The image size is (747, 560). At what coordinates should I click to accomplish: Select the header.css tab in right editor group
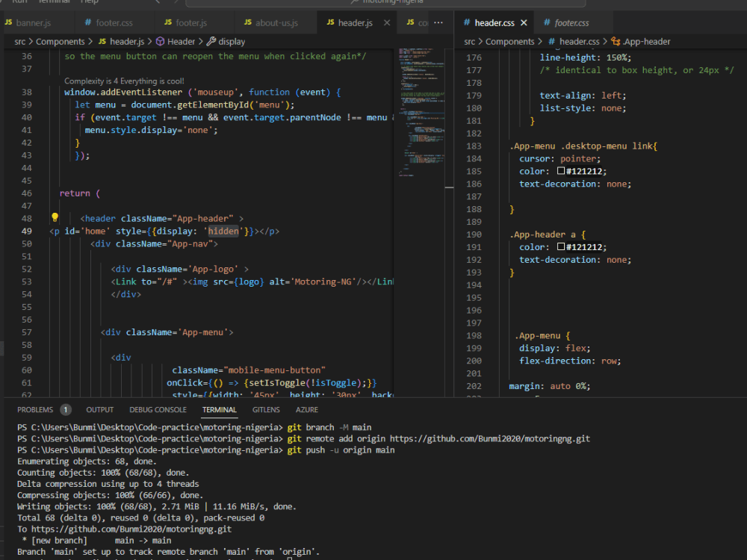coord(494,22)
